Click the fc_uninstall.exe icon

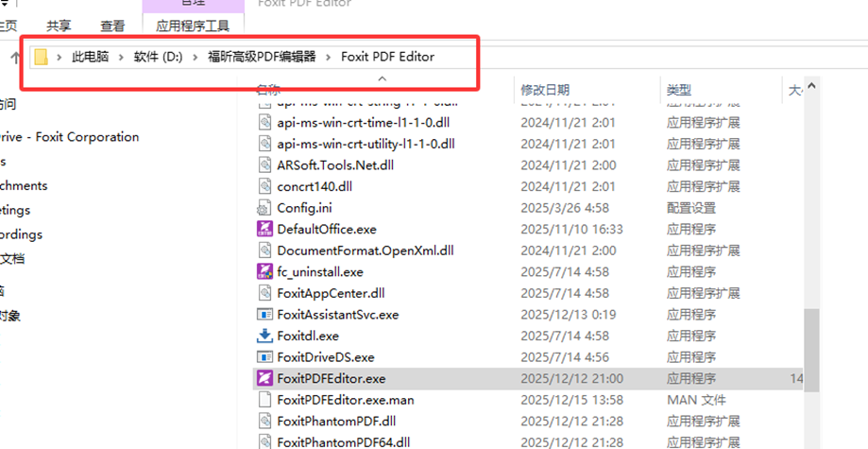265,271
